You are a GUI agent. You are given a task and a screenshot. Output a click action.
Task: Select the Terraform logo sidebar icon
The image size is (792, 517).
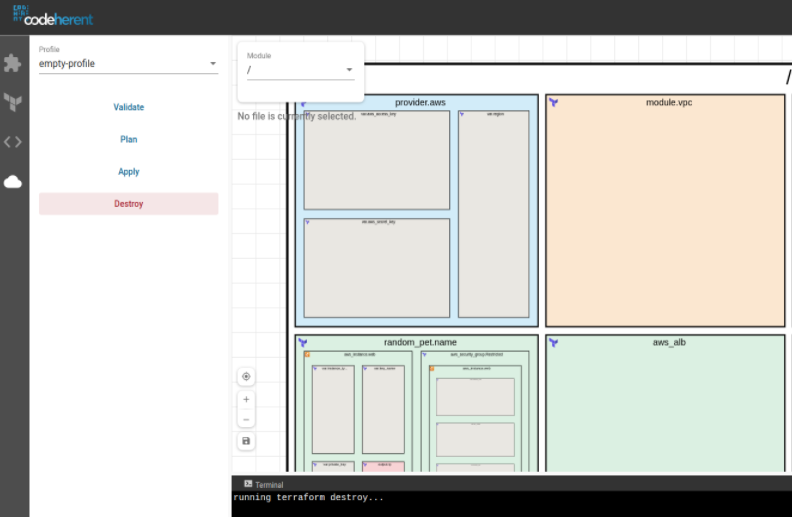tap(13, 102)
